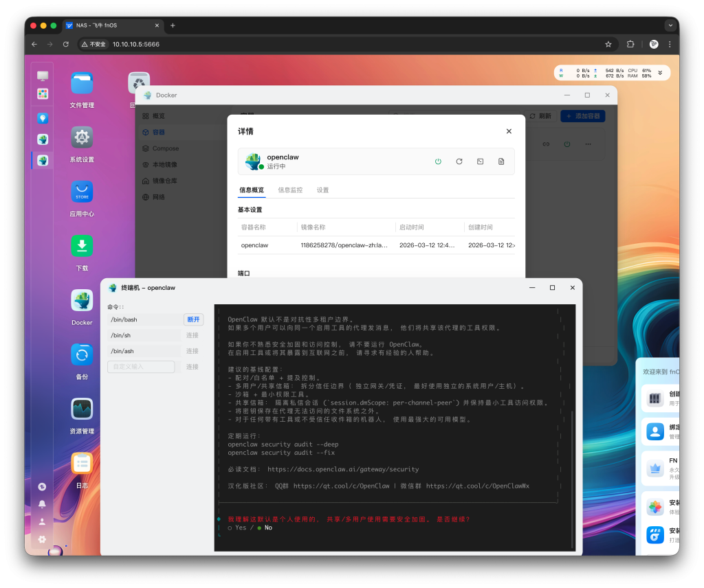Click 添加容器 button in Docker window
Image resolution: width=704 pixels, height=588 pixels.
[x=582, y=116]
